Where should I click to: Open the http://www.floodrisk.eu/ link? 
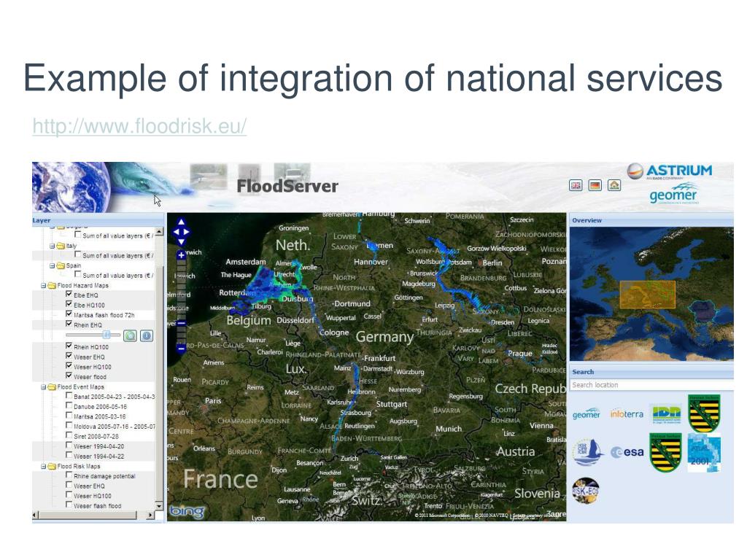pos(139,126)
